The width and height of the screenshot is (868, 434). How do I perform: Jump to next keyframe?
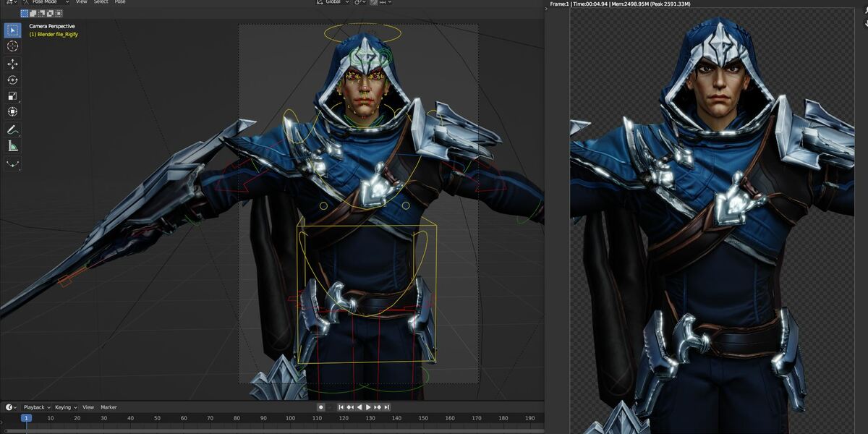(x=377, y=407)
